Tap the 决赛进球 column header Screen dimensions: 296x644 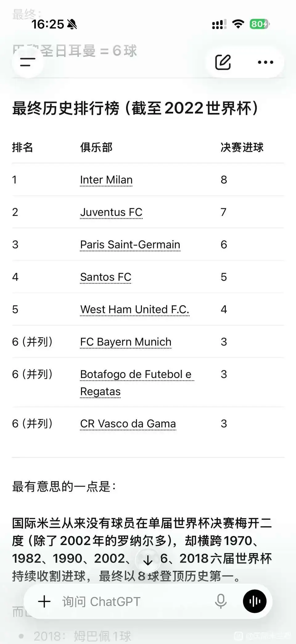coord(242,147)
